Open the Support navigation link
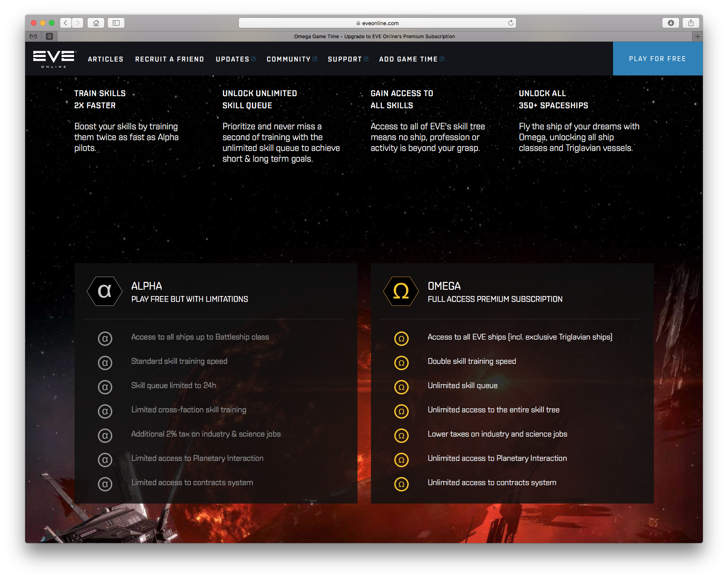This screenshot has width=728, height=579. tap(348, 59)
